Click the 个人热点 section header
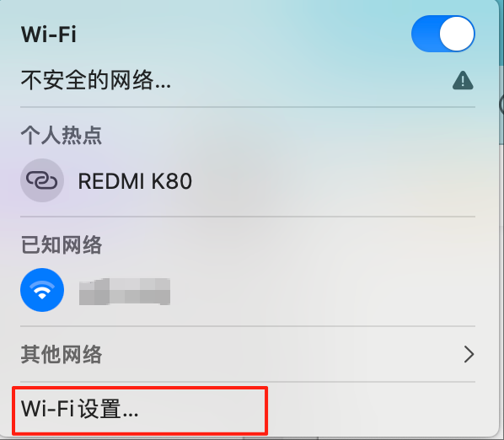Image resolution: width=504 pixels, height=440 pixels. pyautogui.click(x=62, y=136)
